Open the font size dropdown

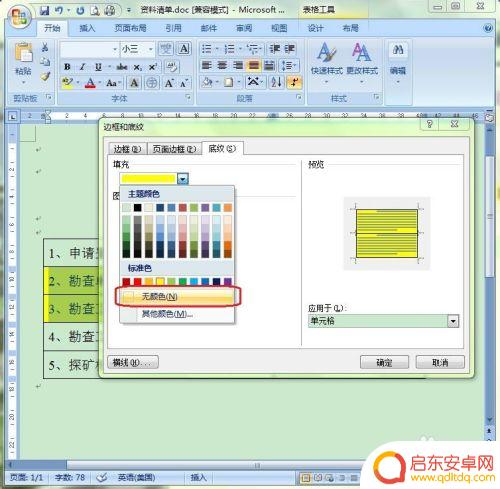pos(151,49)
